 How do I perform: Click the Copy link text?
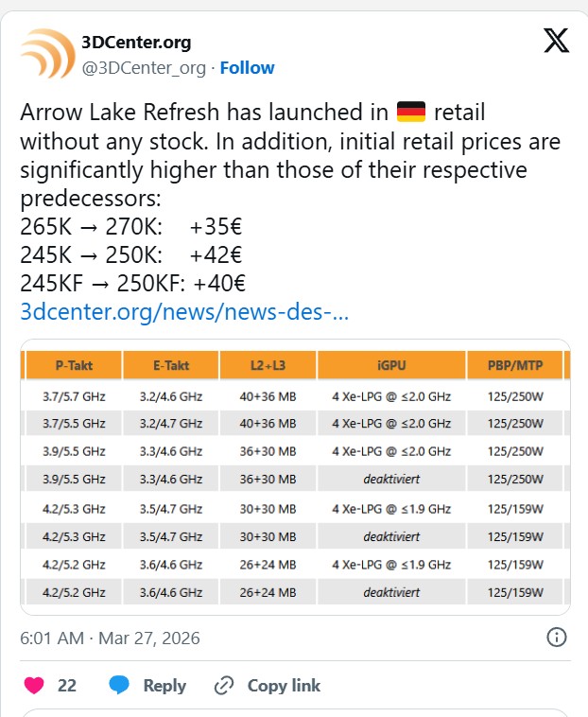283,685
